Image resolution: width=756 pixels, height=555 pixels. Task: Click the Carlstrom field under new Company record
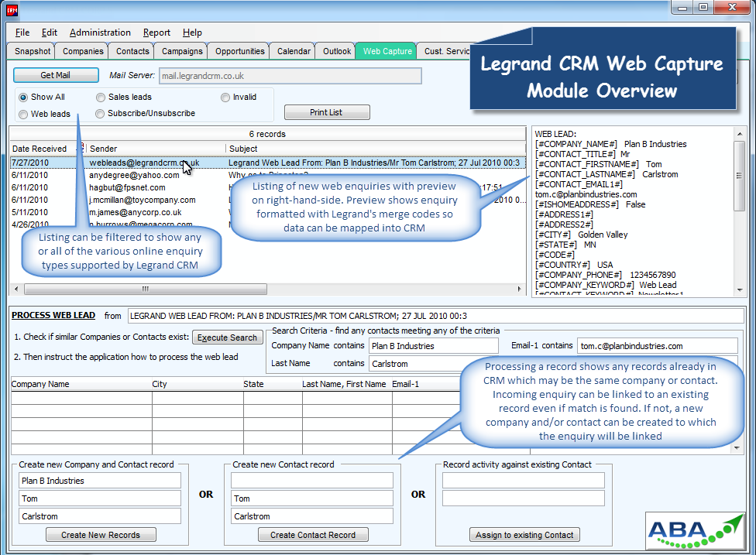click(x=100, y=516)
